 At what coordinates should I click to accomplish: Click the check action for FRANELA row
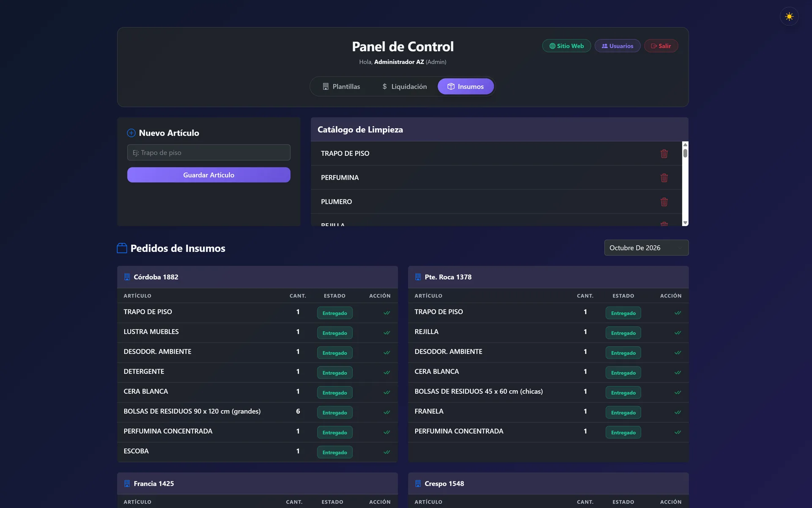678,412
